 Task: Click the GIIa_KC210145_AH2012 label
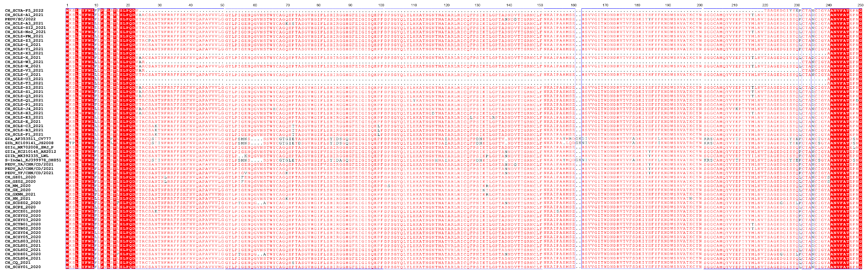[30, 152]
